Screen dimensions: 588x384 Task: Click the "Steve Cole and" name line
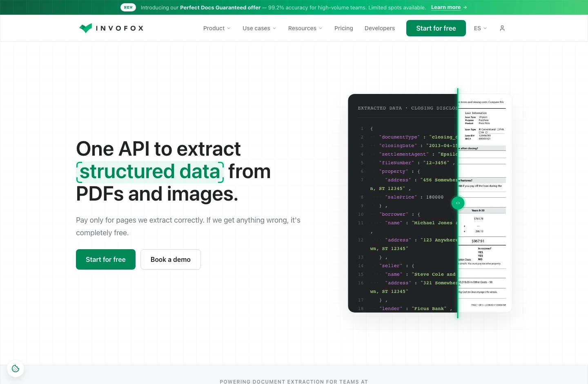[x=420, y=275]
